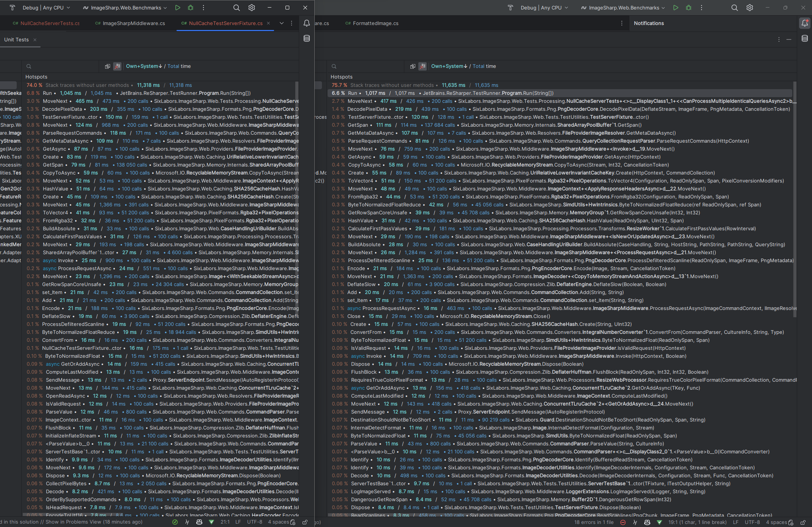This screenshot has width=812, height=527.
Task: Open hidden editor tabs with the chevron
Action: (282, 23)
